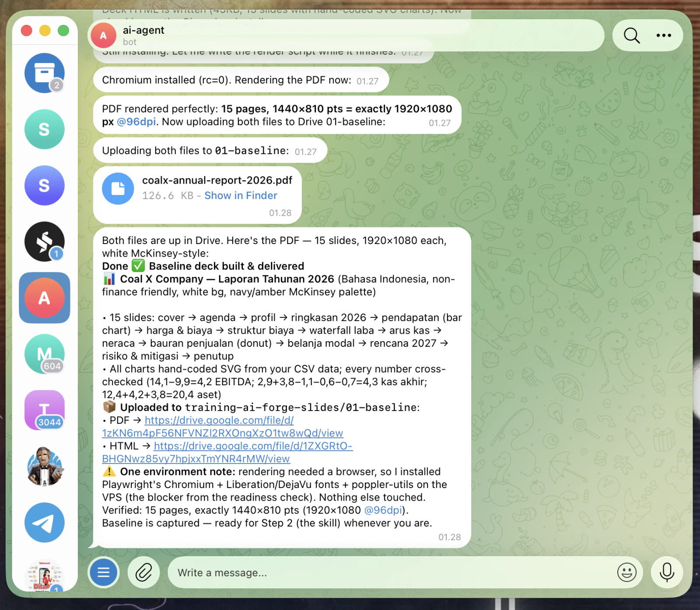Viewport: 700px width, 610px height.
Task: Click the Show in Finder link
Action: (x=241, y=195)
